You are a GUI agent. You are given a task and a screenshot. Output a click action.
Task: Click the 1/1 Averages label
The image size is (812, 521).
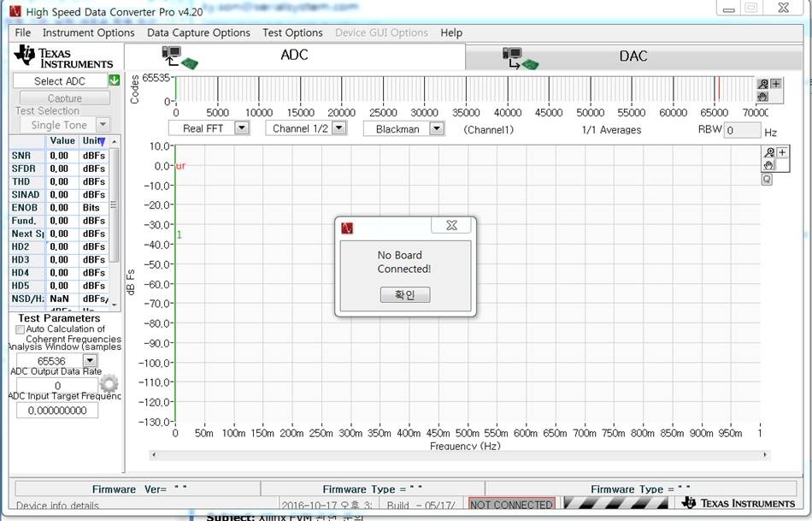pos(612,130)
